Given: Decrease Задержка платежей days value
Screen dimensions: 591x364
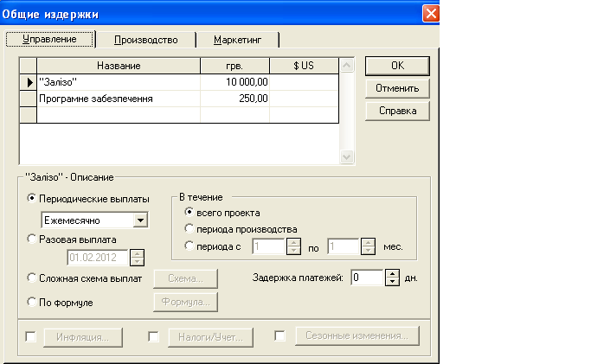Looking at the screenshot, I should coord(392,282).
